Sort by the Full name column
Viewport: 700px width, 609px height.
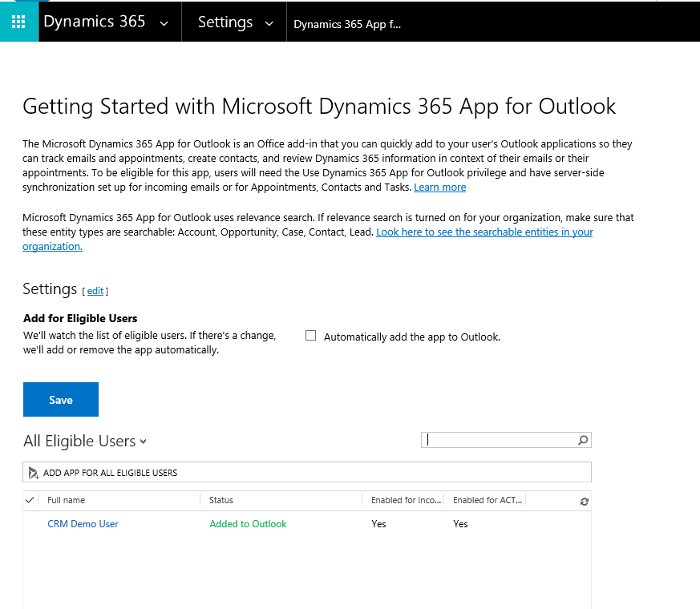66,500
